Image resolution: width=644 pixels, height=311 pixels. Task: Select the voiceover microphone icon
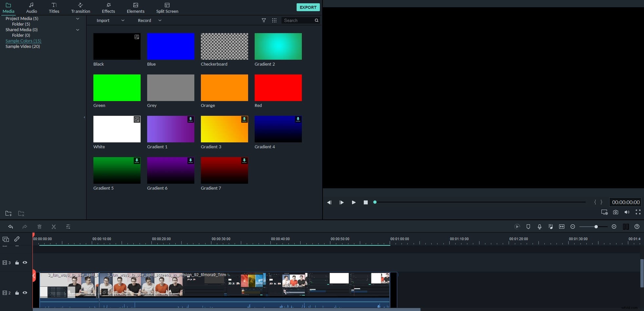pyautogui.click(x=540, y=226)
